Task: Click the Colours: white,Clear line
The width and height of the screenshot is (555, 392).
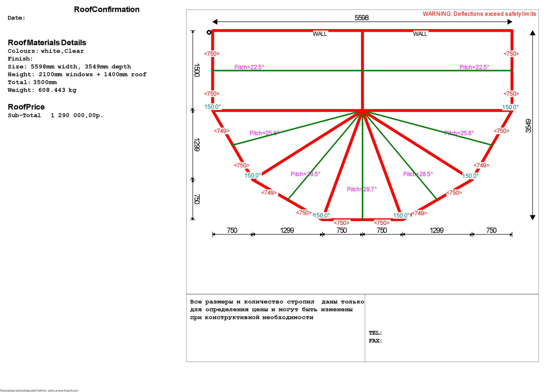Action: pyautogui.click(x=46, y=51)
